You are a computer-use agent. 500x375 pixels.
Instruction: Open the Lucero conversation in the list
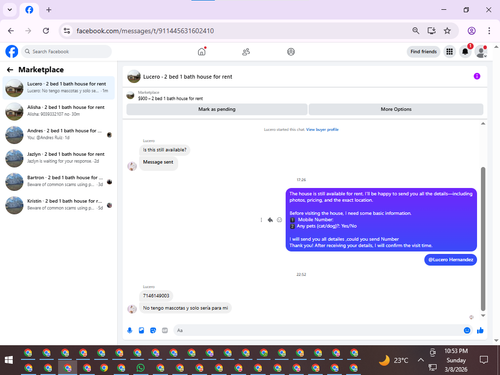(59, 88)
